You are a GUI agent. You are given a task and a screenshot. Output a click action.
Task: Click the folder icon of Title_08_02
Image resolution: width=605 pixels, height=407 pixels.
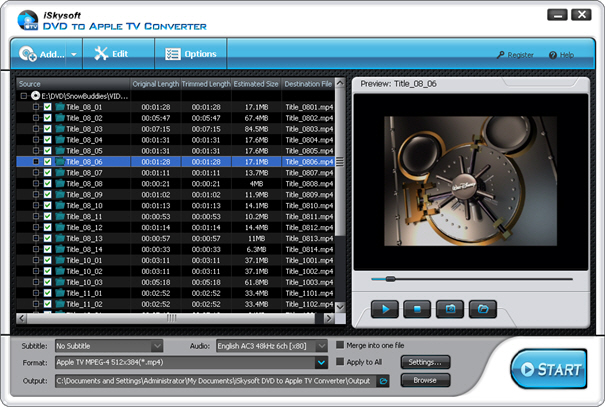tap(59, 118)
